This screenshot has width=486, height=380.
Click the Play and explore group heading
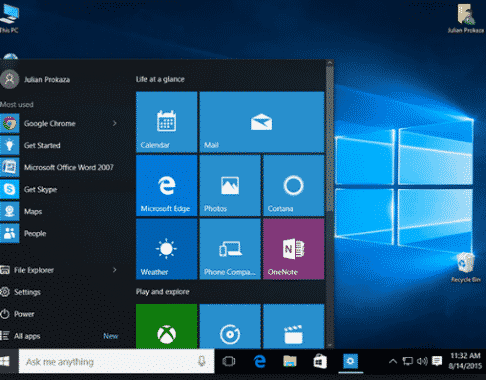click(x=162, y=292)
